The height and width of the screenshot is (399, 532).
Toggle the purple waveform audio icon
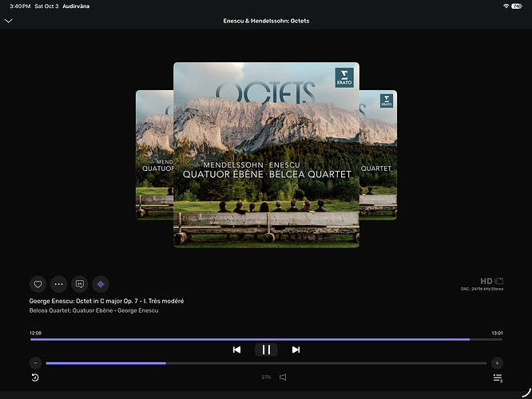101,284
